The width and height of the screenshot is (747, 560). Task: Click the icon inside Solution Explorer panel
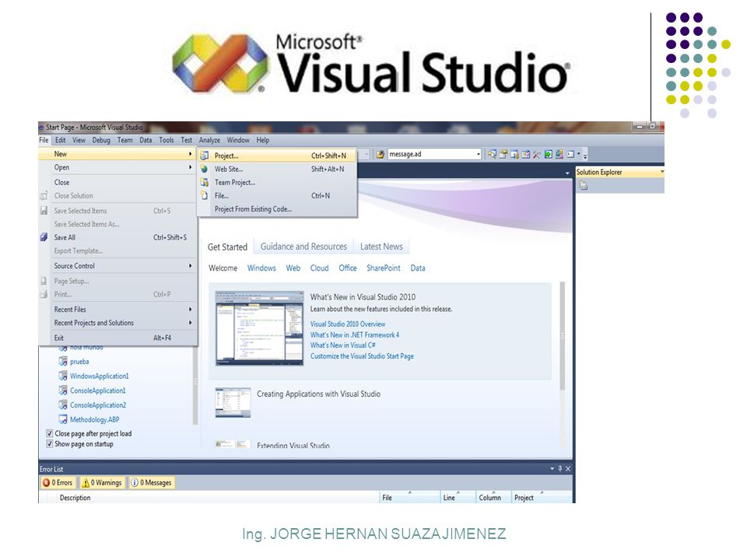[583, 186]
